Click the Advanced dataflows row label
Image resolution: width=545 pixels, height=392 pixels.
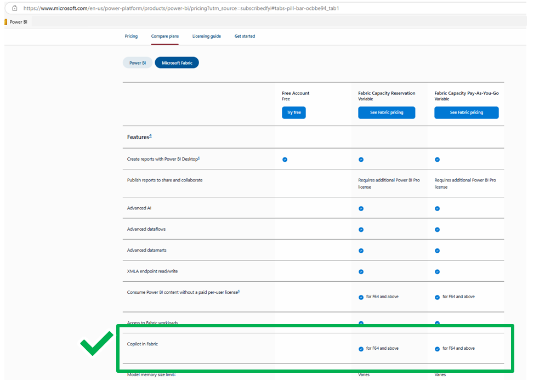[x=146, y=229]
